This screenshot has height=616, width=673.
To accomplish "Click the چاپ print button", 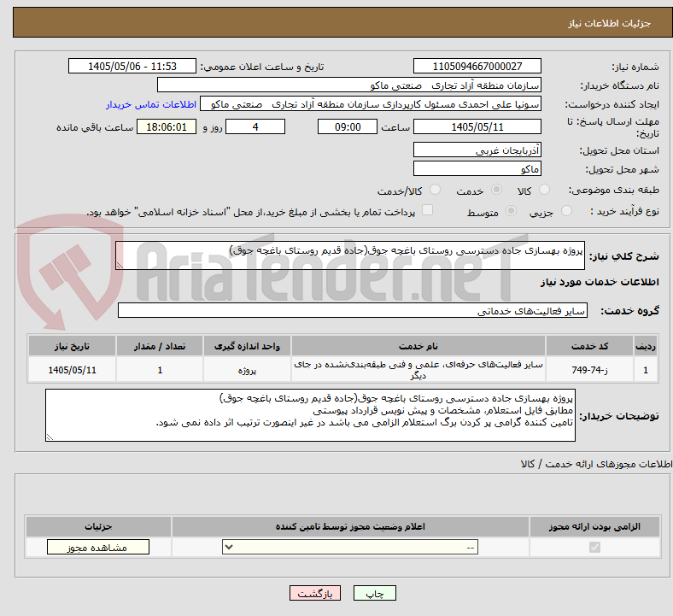I will point(375,594).
